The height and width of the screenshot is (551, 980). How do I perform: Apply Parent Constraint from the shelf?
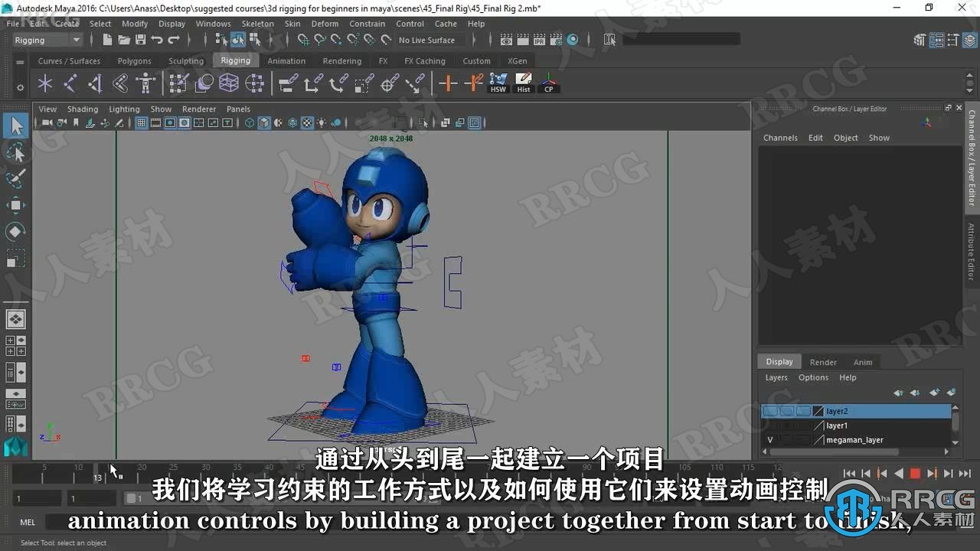coord(288,83)
